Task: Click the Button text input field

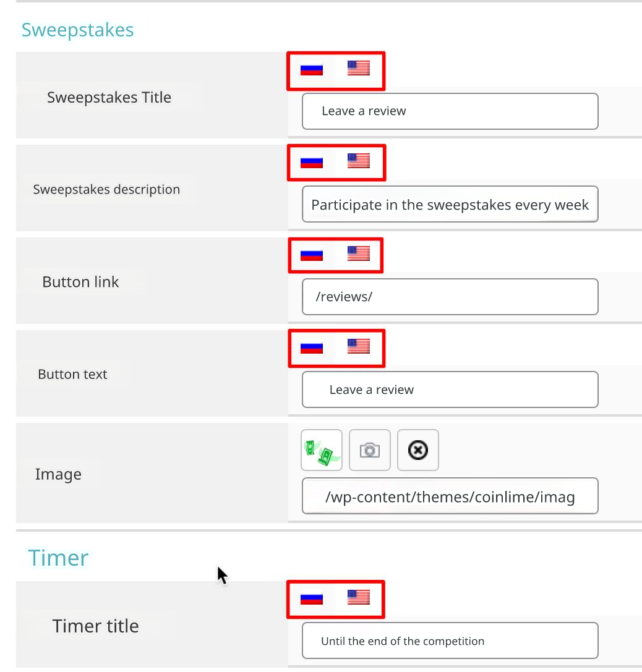Action: [450, 389]
